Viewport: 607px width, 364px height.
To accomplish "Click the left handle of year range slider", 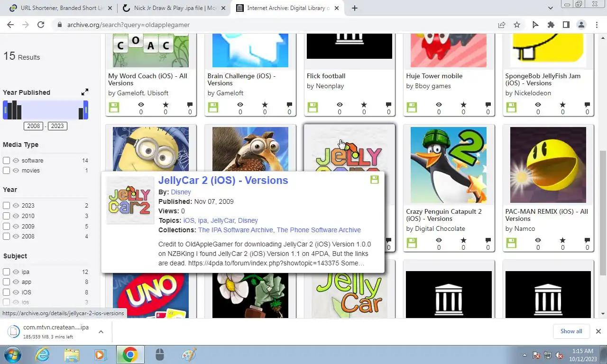I will 5,110.
